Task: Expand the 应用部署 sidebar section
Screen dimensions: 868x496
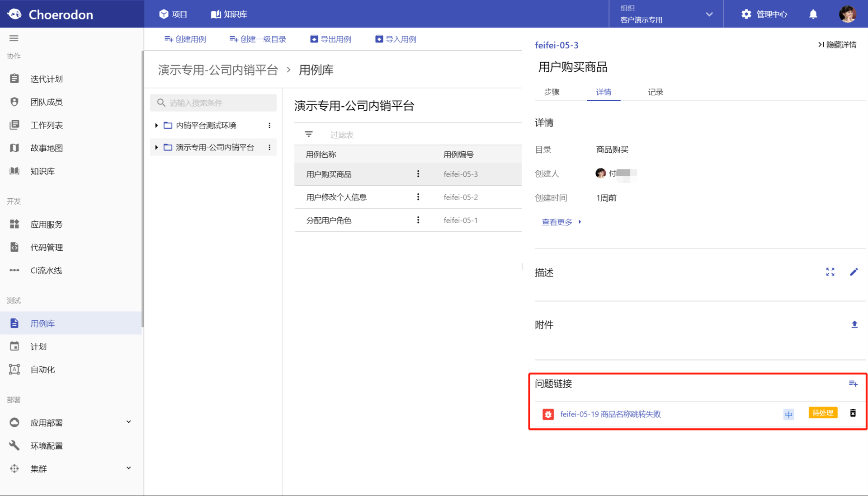Action: click(128, 422)
